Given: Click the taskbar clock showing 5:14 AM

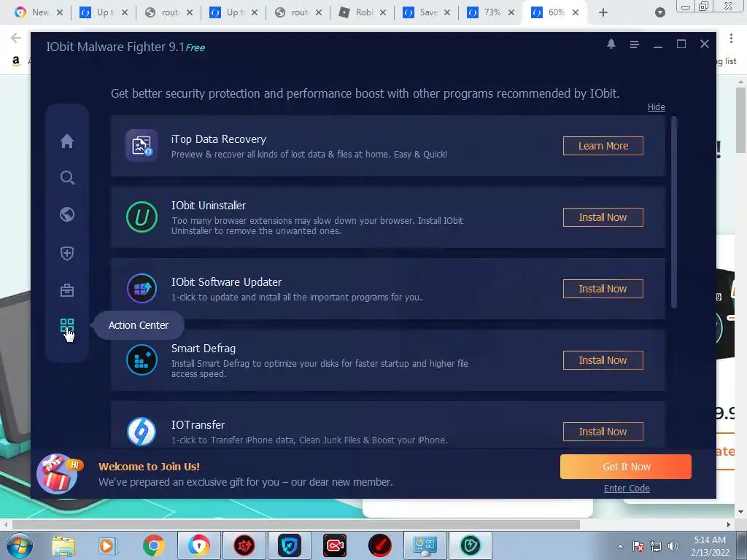Looking at the screenshot, I should 710,546.
